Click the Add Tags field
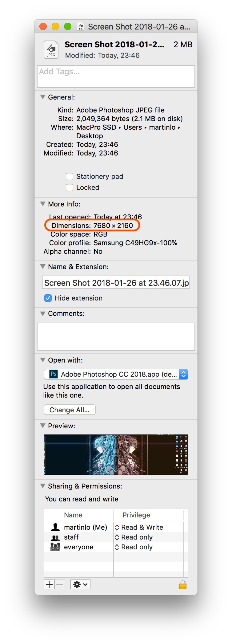Screen dimensions: 232x644 pos(116,76)
